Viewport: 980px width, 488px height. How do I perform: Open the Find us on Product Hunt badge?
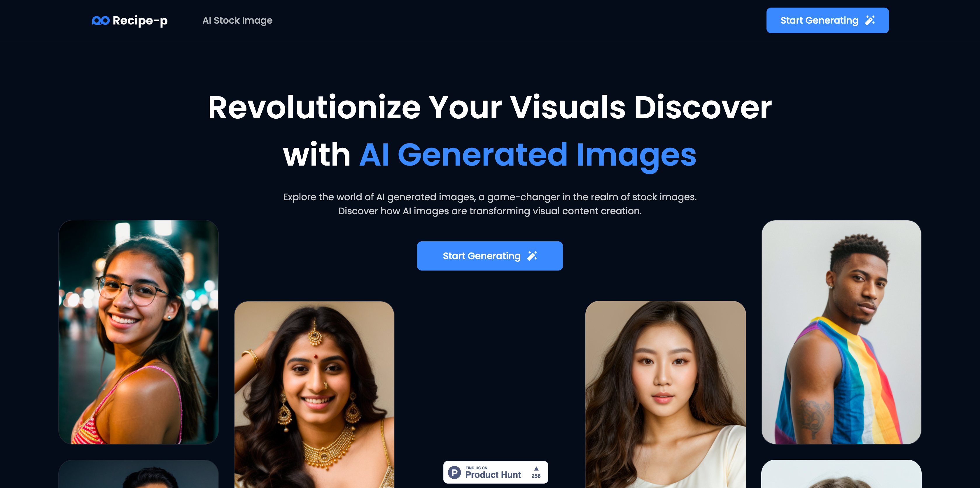pos(496,473)
